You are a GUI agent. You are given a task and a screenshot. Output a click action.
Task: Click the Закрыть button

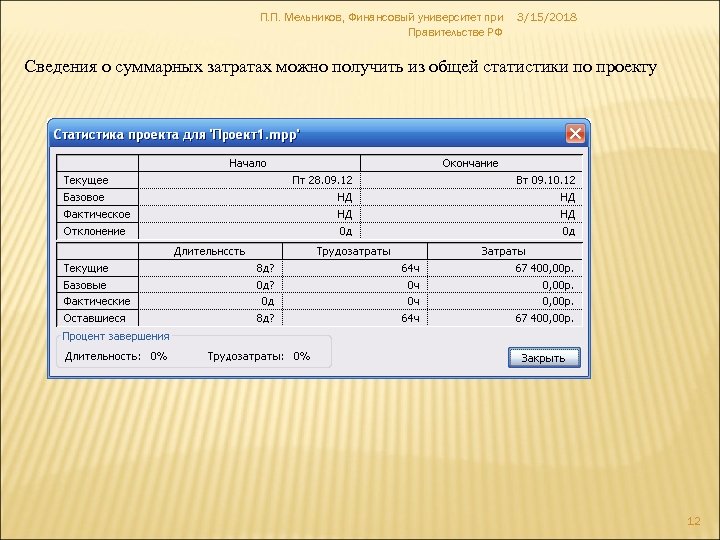544,358
